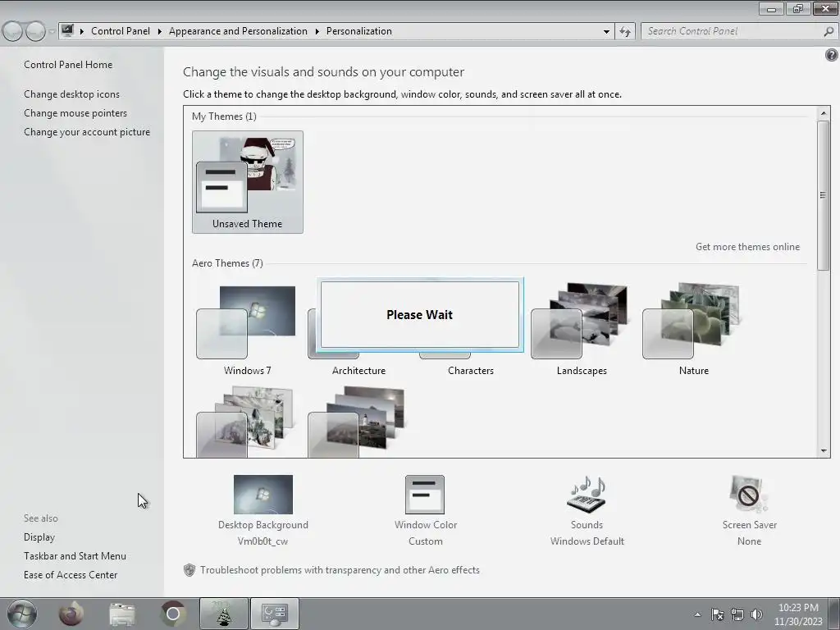Select the Characters theme

470,371
